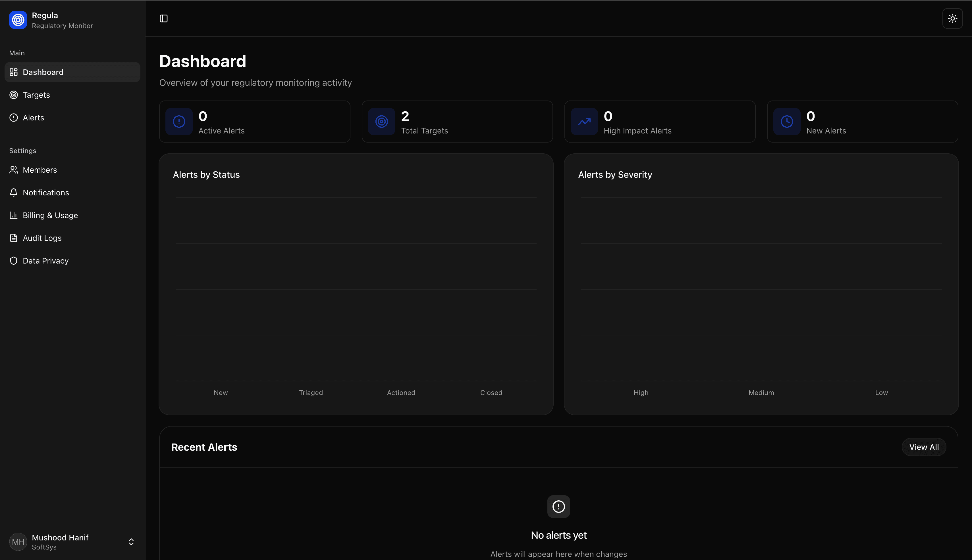Open Billing & Usage chart icon
Image resolution: width=972 pixels, height=560 pixels.
[14, 215]
